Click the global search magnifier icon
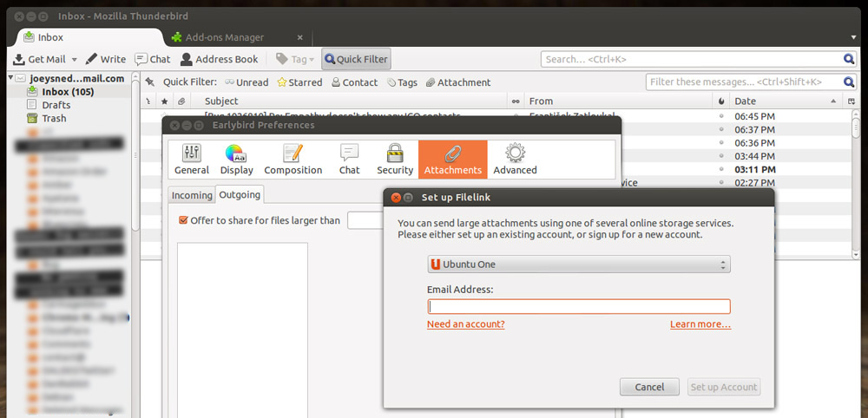Image resolution: width=868 pixels, height=418 pixels. tap(849, 59)
